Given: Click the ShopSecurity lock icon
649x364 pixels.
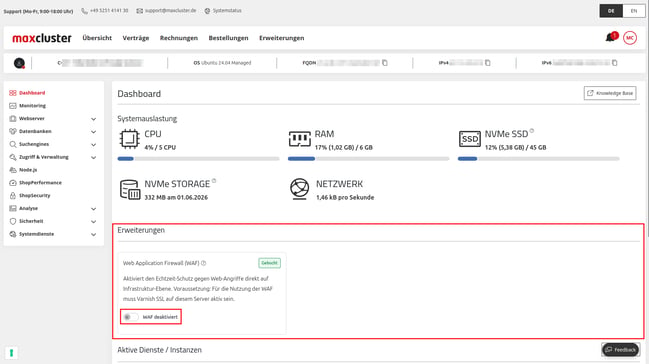Looking at the screenshot, I should (x=13, y=195).
